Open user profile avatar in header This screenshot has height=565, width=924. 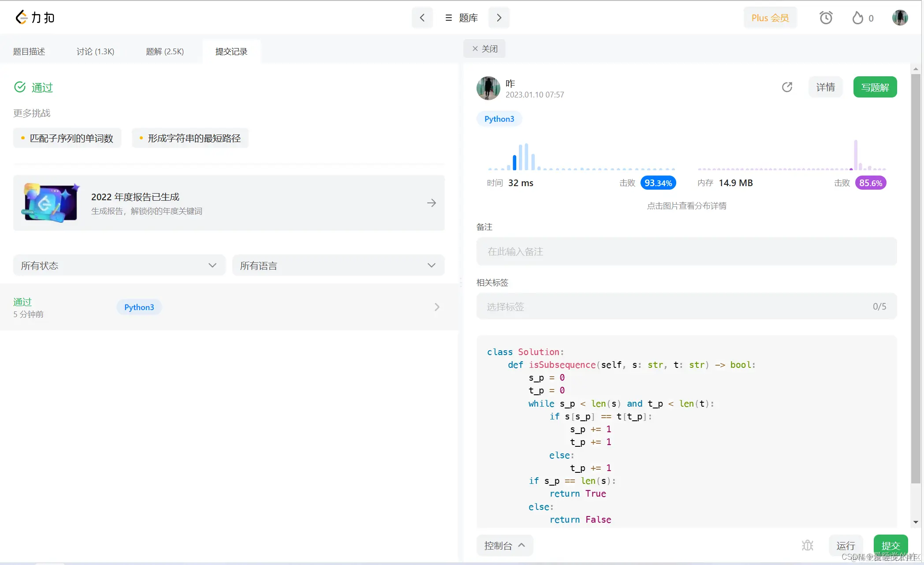pos(900,18)
